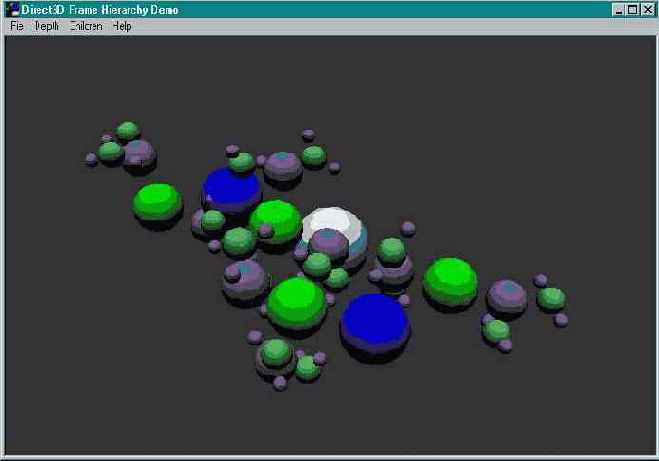This screenshot has height=461, width=659.
Task: Minimize the Frame Hierarchy Demo window
Action: coord(618,10)
